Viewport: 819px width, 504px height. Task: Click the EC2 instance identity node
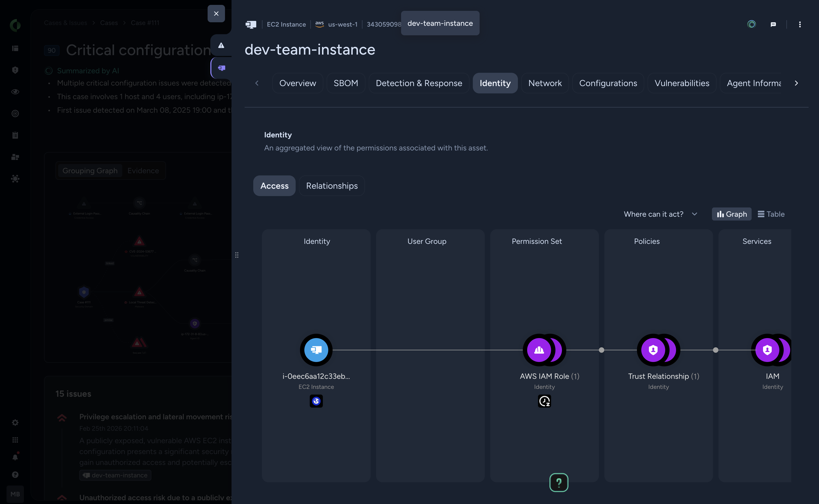tap(316, 350)
